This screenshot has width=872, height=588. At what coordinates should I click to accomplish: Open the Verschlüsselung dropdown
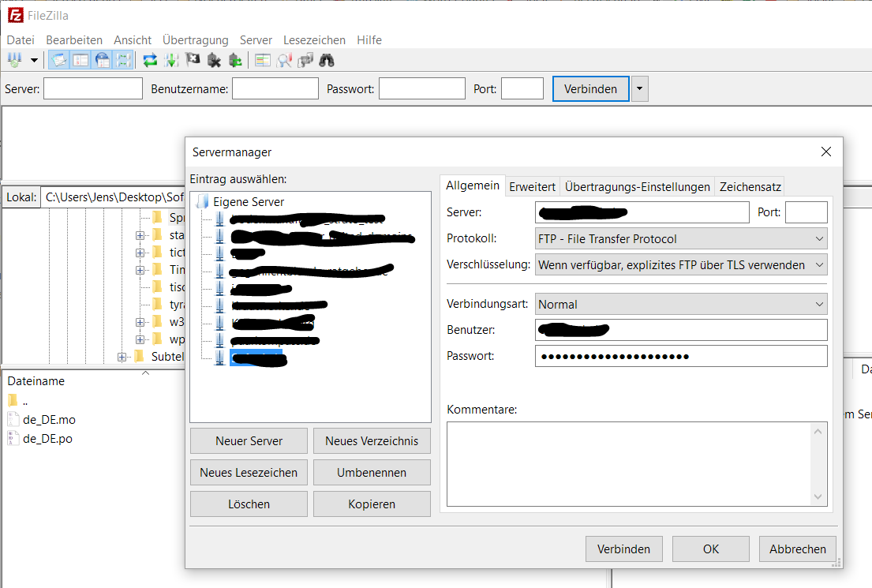click(x=681, y=264)
